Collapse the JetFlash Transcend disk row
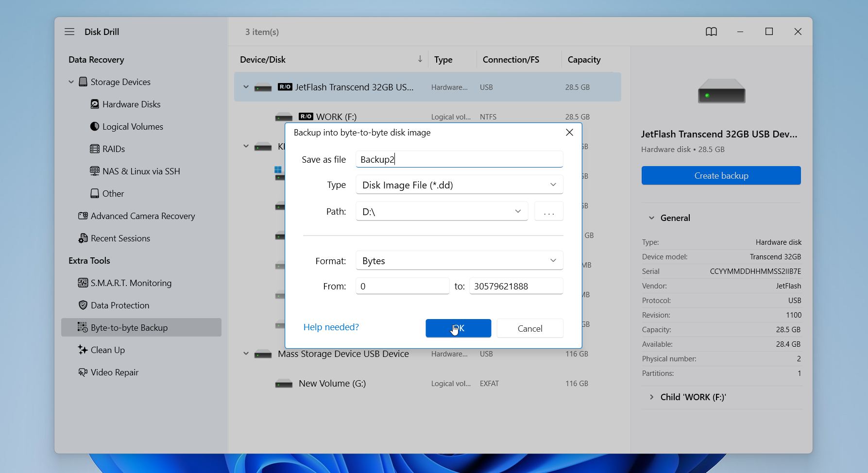868x473 pixels. click(246, 87)
